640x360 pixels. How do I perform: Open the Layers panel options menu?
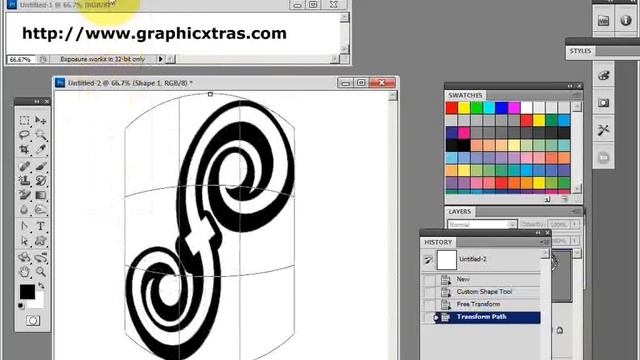(x=577, y=211)
